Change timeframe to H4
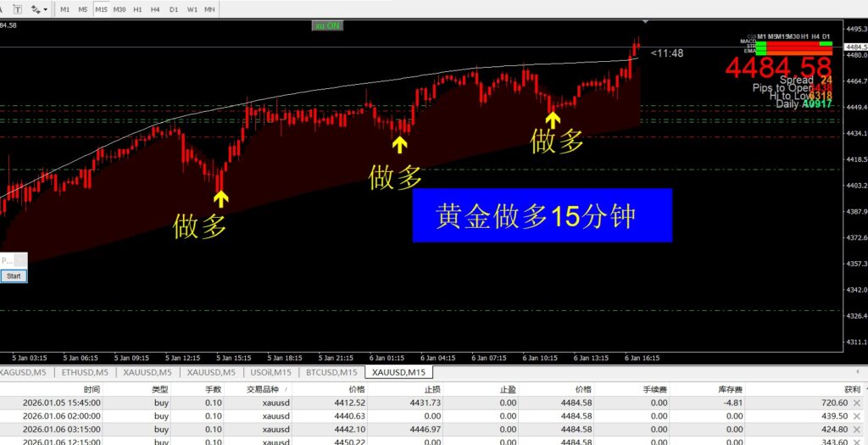868x445 pixels. [x=156, y=9]
